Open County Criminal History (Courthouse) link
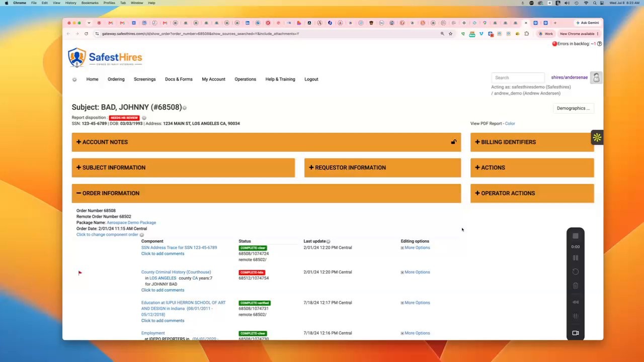 point(176,273)
